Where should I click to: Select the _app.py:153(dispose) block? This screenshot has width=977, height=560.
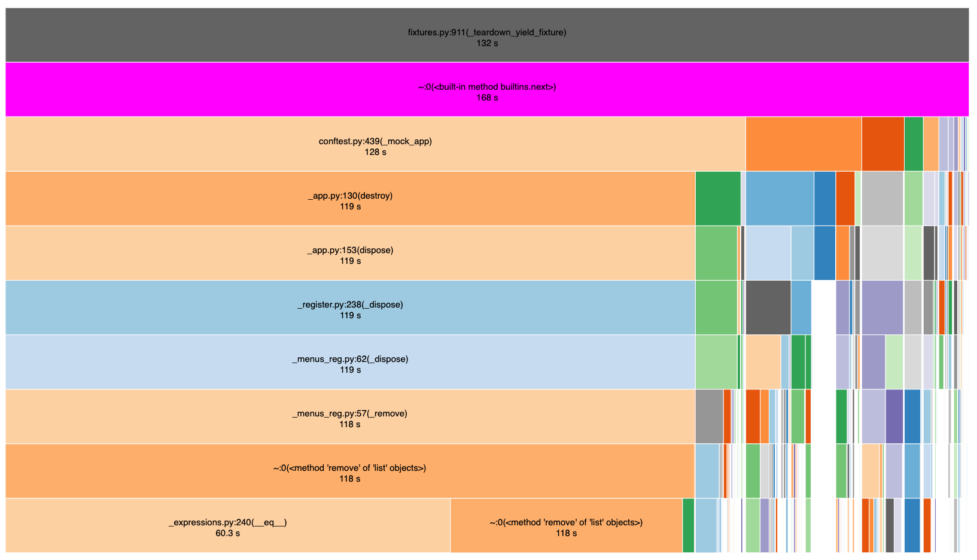tap(350, 252)
